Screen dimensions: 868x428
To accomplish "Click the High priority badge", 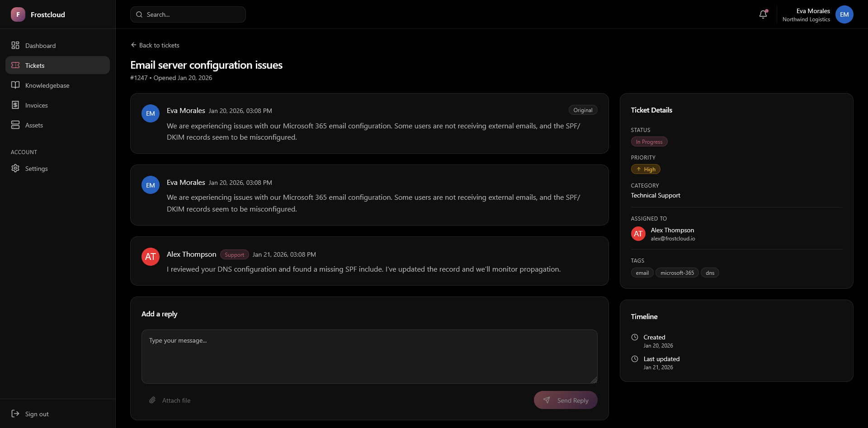I will click(x=646, y=169).
